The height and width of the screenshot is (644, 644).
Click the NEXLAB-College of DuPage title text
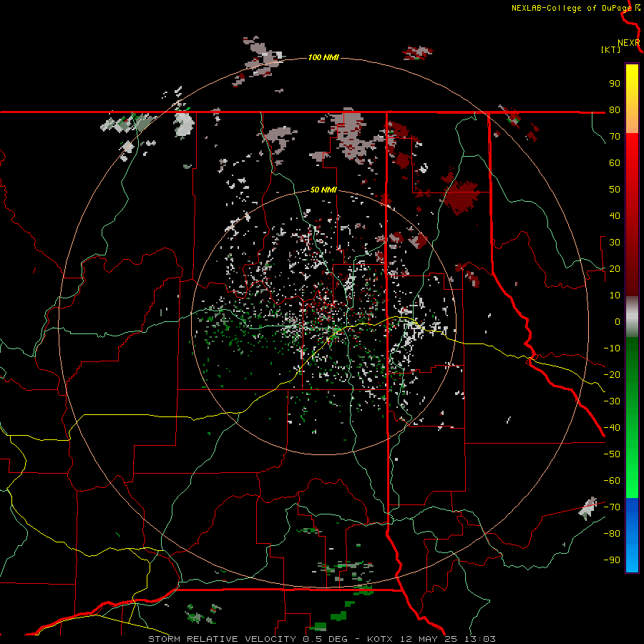point(572,8)
